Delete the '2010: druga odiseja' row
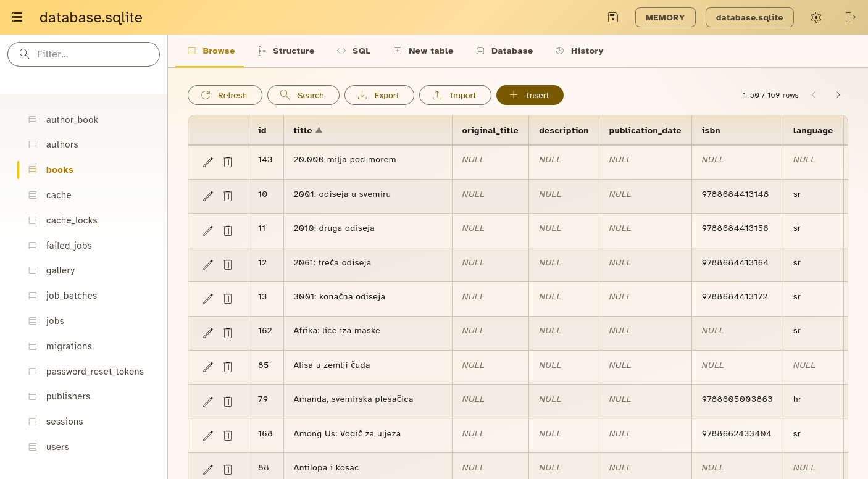The height and width of the screenshot is (479, 868). tap(228, 230)
